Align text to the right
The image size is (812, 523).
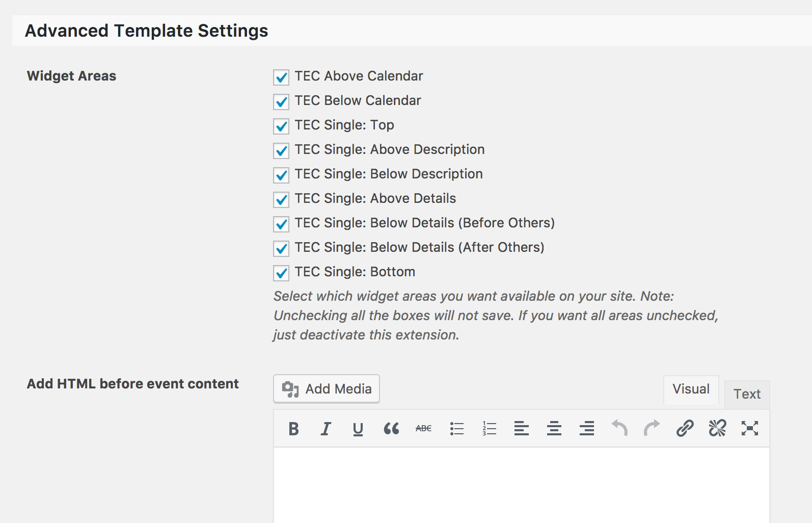tap(587, 429)
